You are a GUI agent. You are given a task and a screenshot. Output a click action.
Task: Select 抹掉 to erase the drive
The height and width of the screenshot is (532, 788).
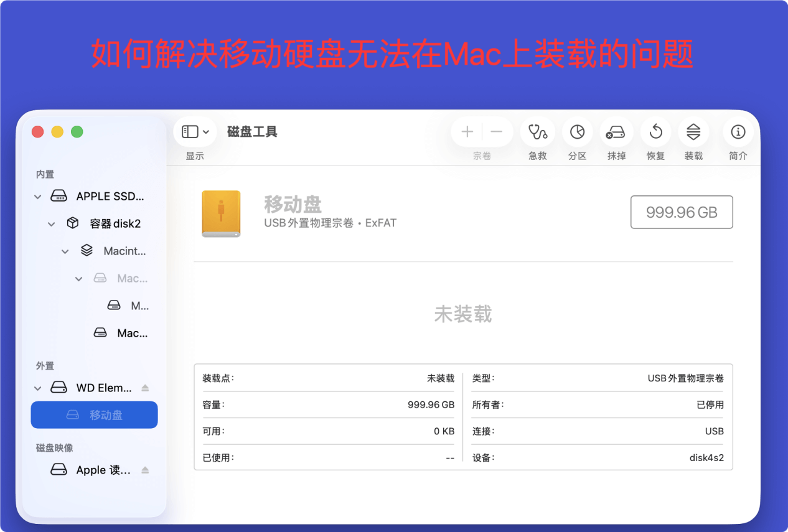pyautogui.click(x=616, y=131)
